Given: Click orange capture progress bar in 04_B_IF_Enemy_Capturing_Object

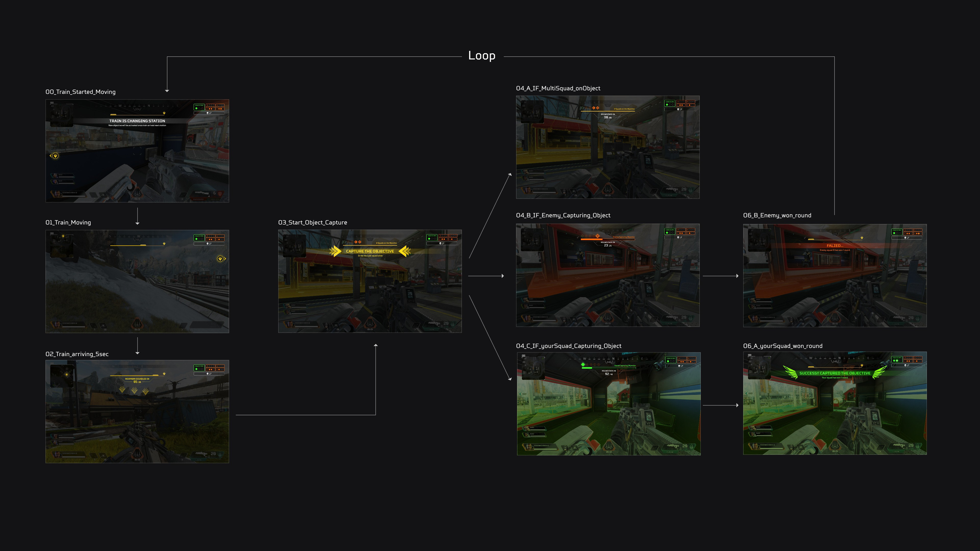Looking at the screenshot, I should coord(608,239).
